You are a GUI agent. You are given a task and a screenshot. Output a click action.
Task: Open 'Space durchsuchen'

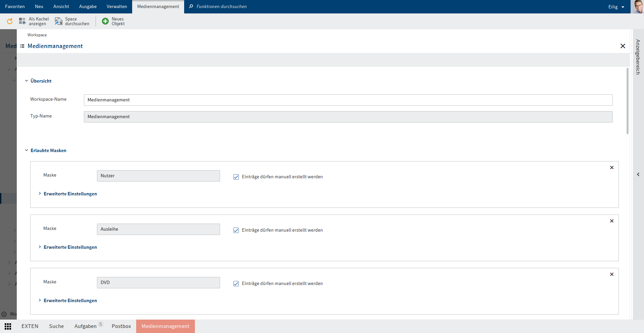click(58, 21)
